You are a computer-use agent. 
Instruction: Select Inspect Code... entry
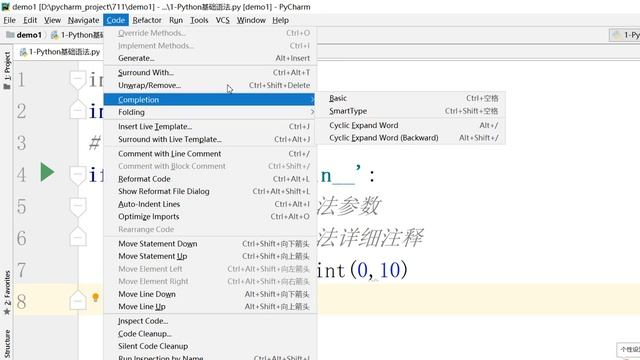click(x=210, y=321)
